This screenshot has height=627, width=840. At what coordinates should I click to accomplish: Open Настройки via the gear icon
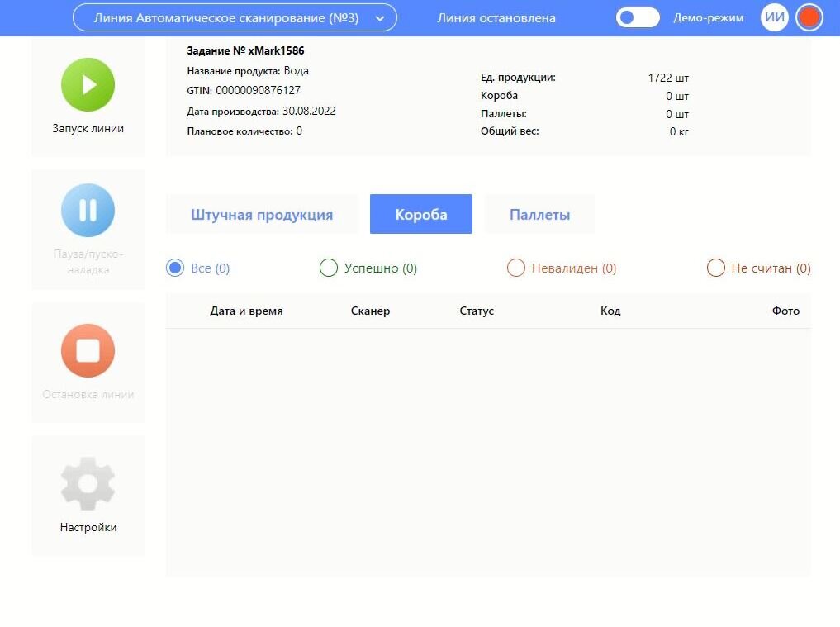coord(88,483)
